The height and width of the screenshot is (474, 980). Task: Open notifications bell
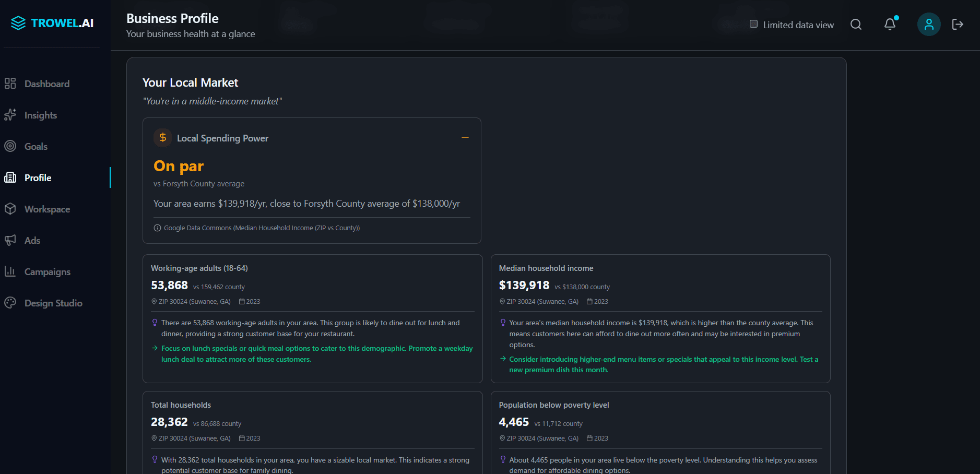tap(890, 25)
